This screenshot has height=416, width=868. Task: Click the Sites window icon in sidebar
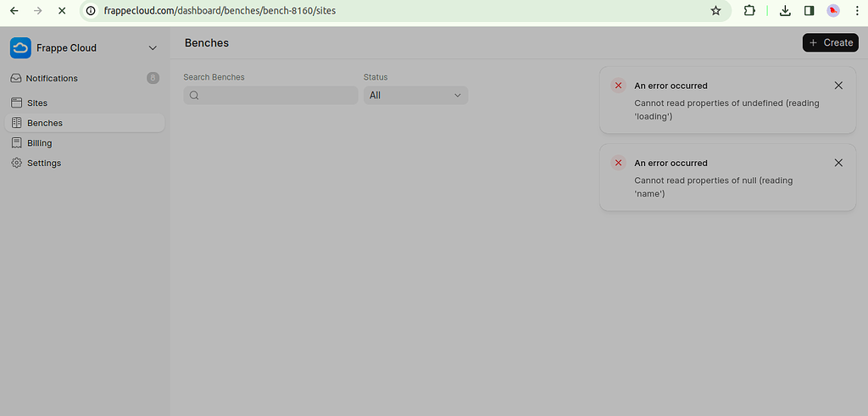[16, 103]
